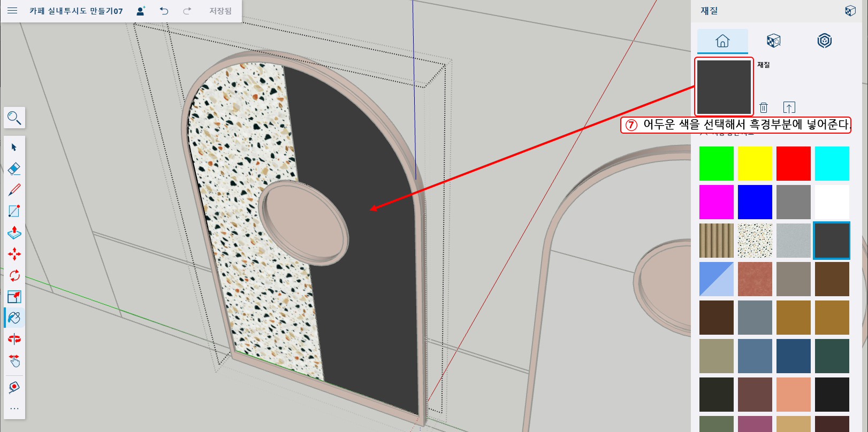Pick the salmon peach swatch
The width and height of the screenshot is (868, 432).
point(794,395)
